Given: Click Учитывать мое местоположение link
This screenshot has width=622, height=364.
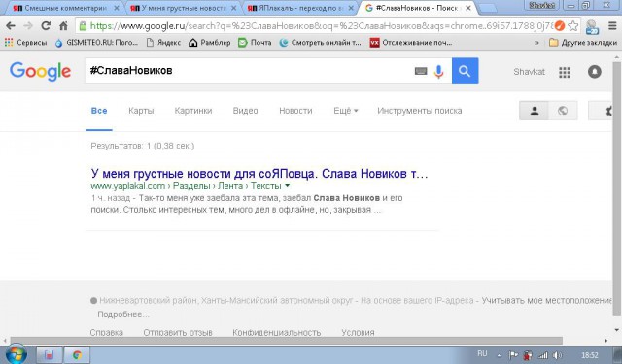Looking at the screenshot, I should (x=547, y=301).
